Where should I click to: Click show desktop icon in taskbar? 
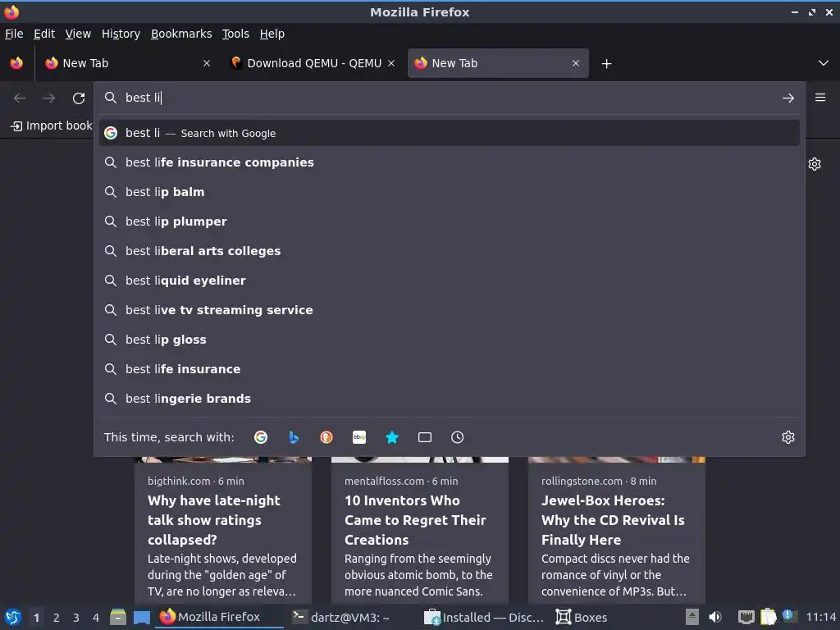coord(141,617)
